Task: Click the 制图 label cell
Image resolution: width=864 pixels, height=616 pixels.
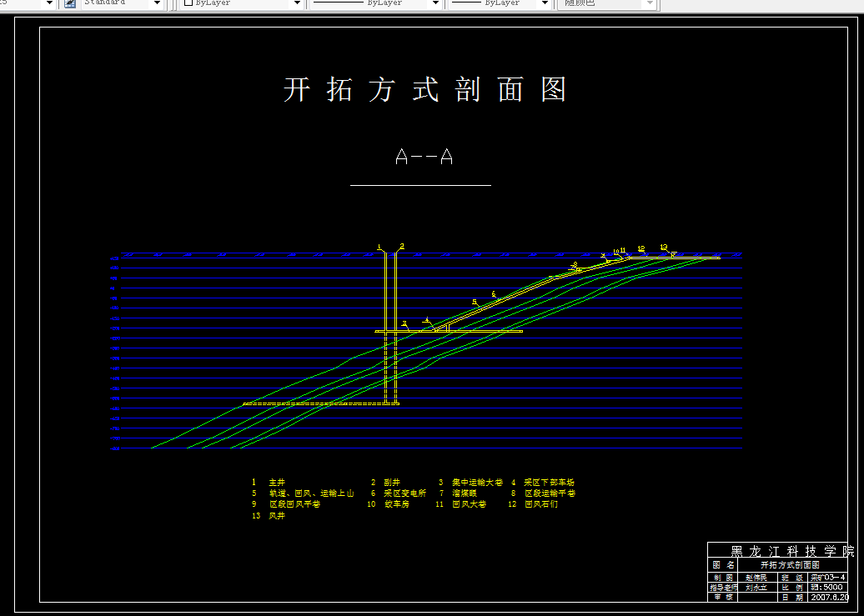Action: pyautogui.click(x=722, y=578)
